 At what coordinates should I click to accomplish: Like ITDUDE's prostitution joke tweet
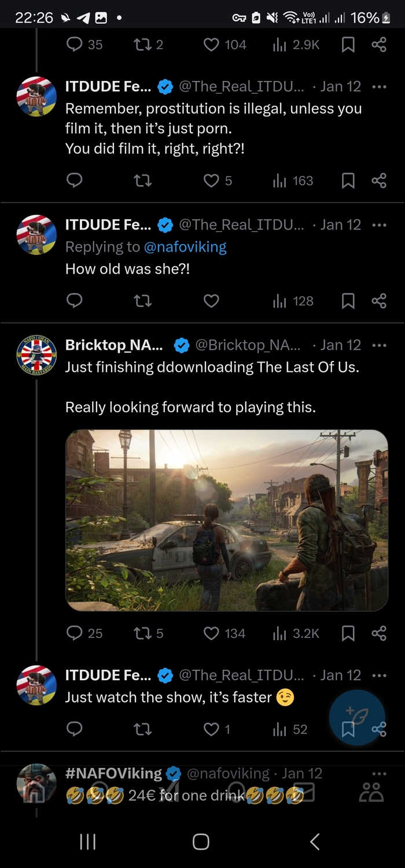pyautogui.click(x=210, y=180)
